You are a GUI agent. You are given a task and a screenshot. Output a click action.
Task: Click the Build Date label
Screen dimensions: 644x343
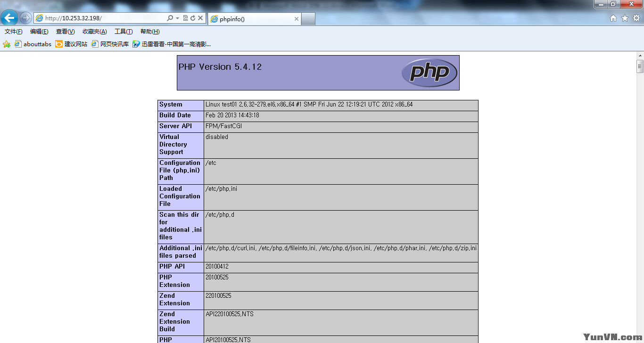tap(175, 115)
